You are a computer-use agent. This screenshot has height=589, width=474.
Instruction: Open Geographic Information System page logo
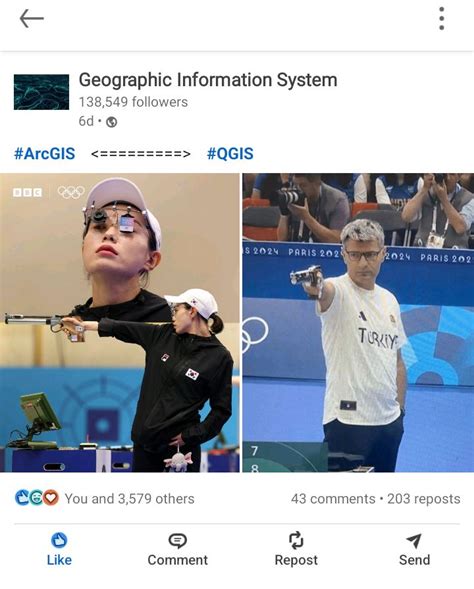tap(41, 92)
